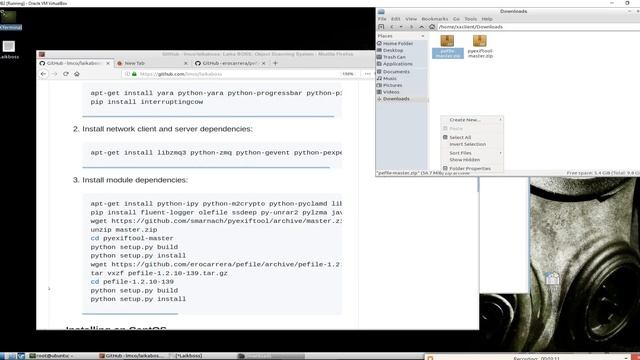640x360 pixels.
Task: Click the Firefox back arrow button
Action: pos(44,74)
